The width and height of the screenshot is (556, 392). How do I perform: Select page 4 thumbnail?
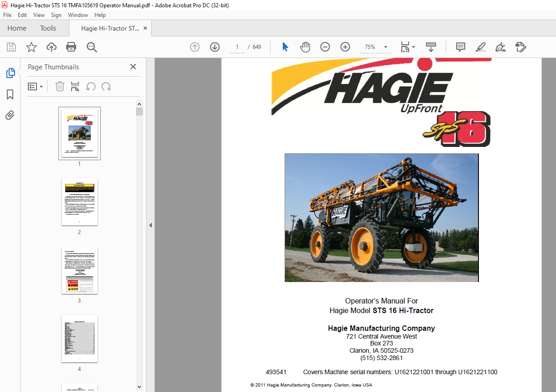(79, 339)
